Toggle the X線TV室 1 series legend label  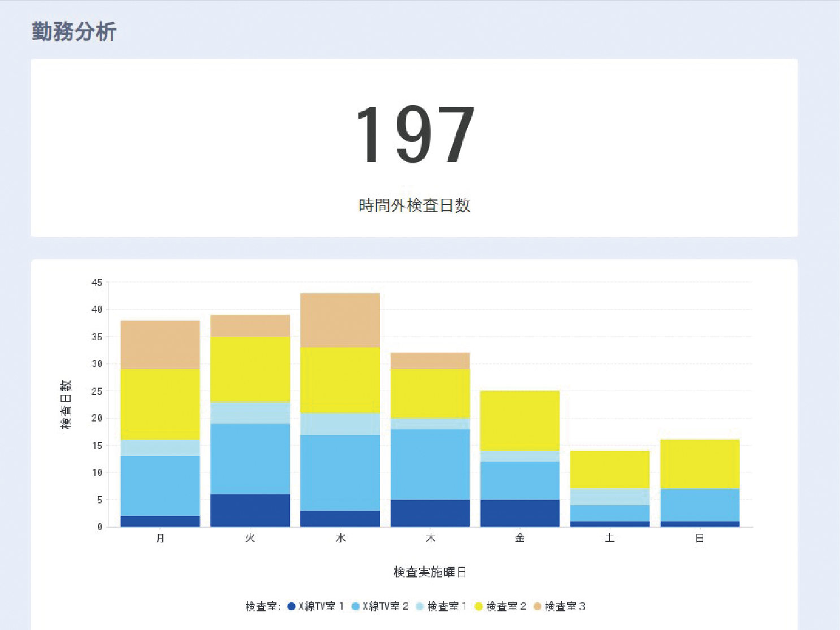tap(321, 606)
